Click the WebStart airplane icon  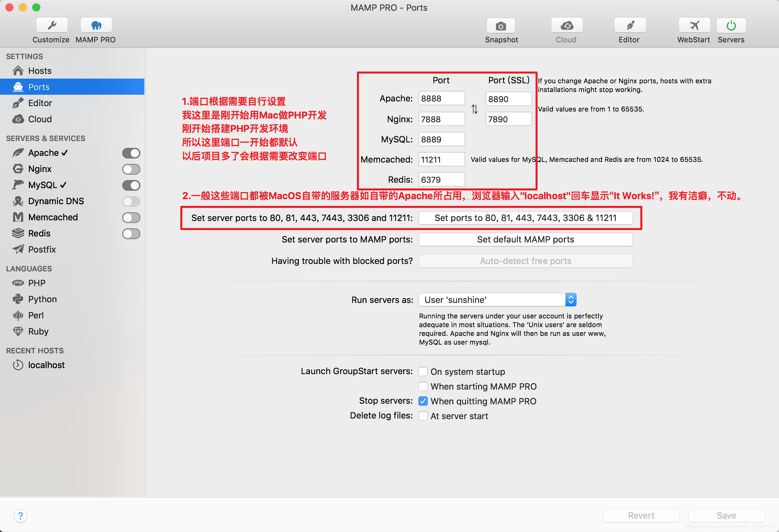pos(694,26)
